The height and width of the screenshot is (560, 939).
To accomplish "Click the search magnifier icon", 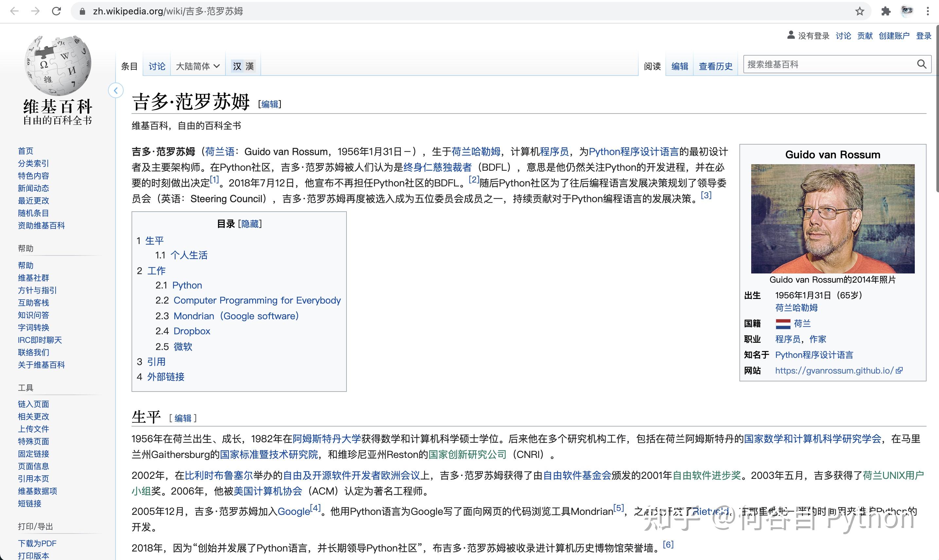I will [x=921, y=64].
